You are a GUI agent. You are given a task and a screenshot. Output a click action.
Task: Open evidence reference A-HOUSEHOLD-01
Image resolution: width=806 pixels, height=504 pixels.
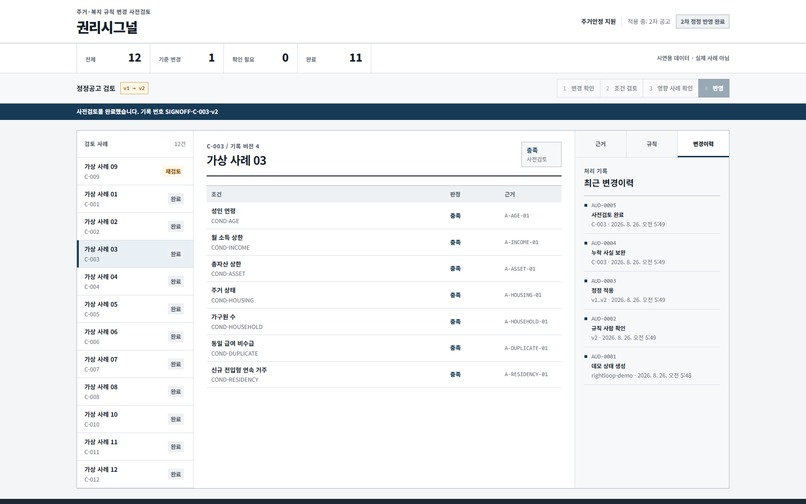pyautogui.click(x=526, y=322)
